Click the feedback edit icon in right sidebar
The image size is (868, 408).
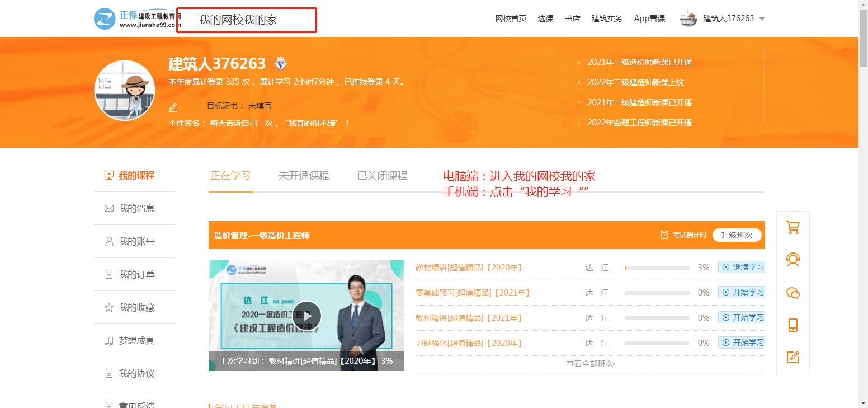[792, 357]
